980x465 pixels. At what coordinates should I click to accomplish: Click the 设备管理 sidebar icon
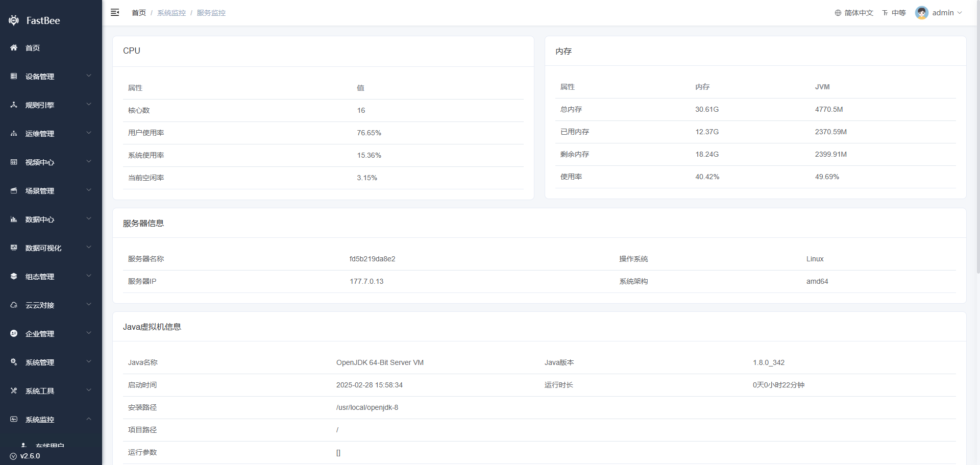click(14, 76)
